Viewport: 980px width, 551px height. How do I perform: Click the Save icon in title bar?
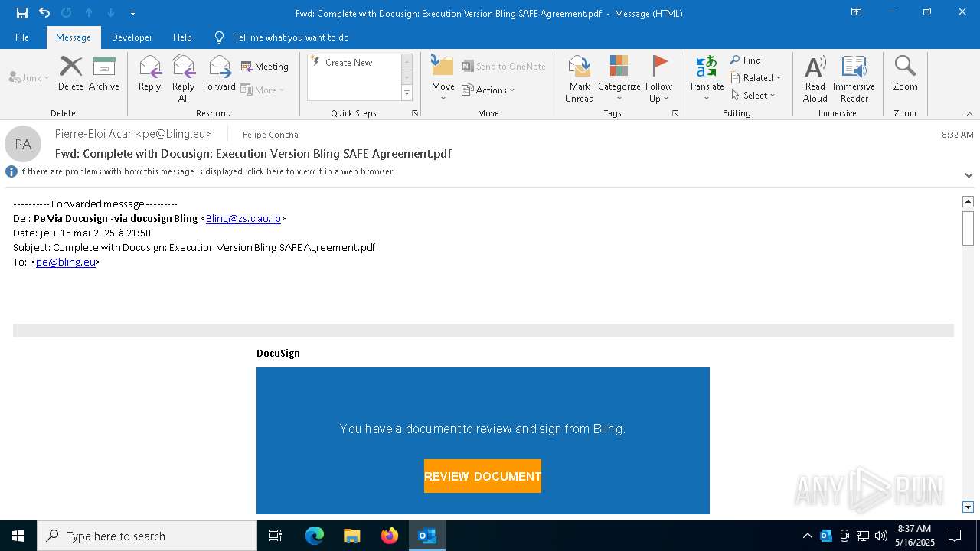click(x=22, y=13)
